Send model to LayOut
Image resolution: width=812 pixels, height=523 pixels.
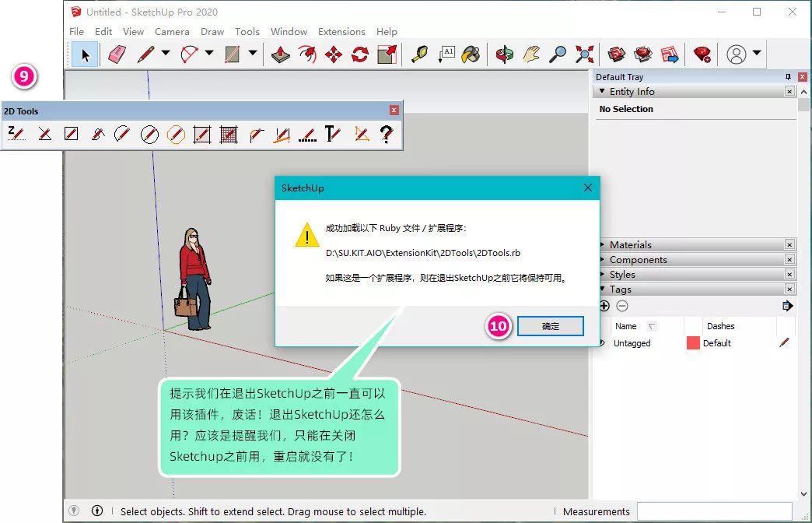[669, 54]
